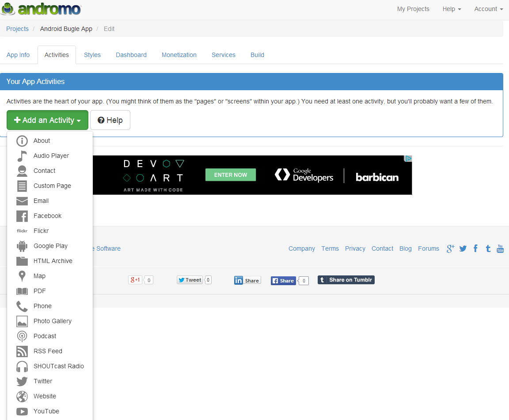
Task: Click the Google +1 share button
Action: pyautogui.click(x=135, y=280)
